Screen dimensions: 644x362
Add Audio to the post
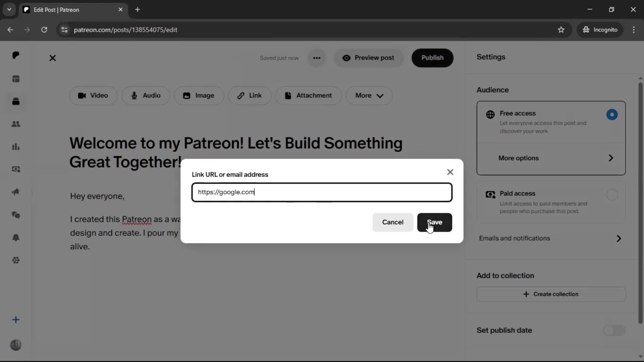(x=146, y=96)
